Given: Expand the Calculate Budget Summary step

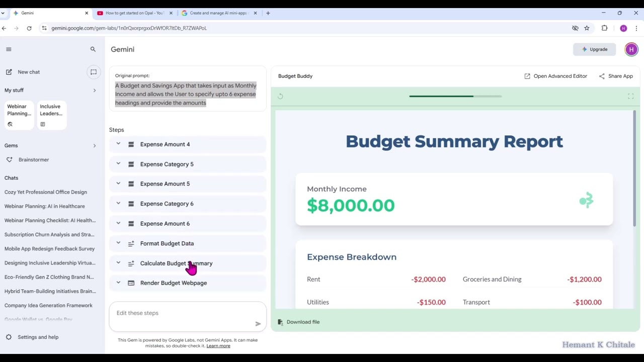Looking at the screenshot, I should click(x=118, y=263).
